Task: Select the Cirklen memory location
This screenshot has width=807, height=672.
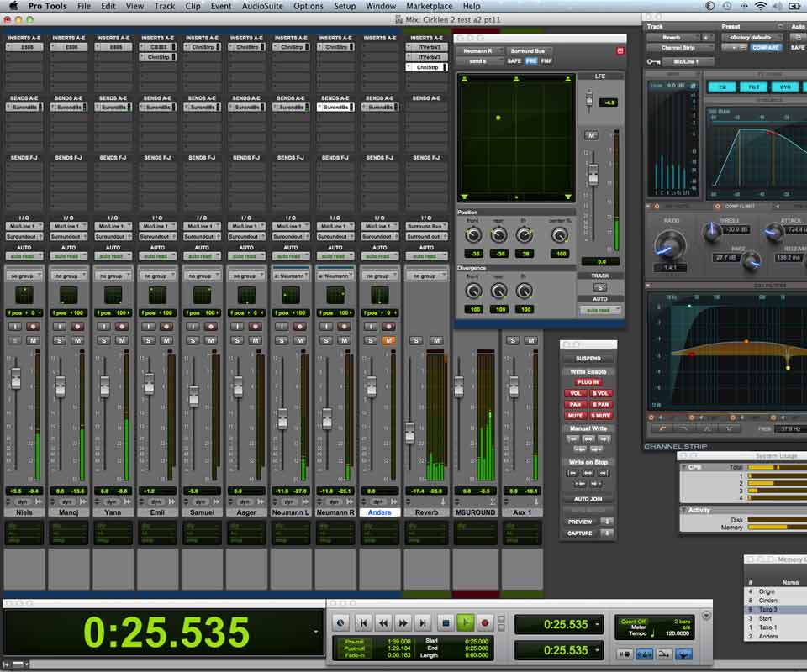Action: [767, 601]
